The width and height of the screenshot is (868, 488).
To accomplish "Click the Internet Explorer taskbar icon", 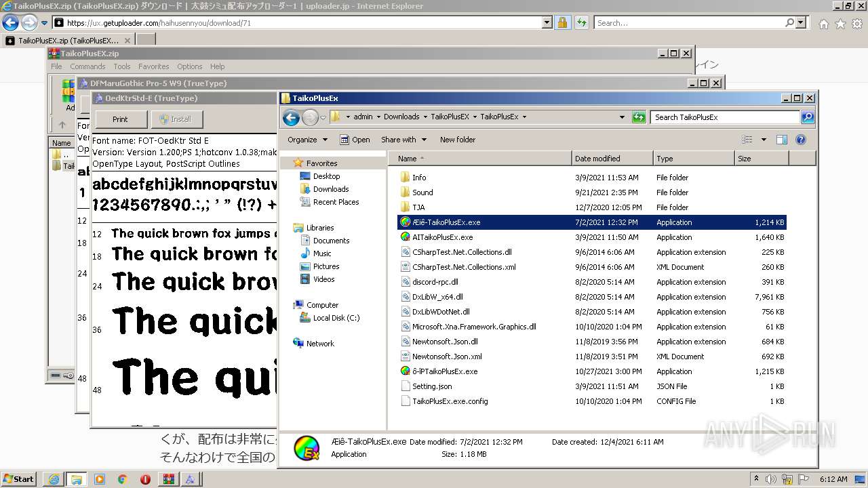I will tap(54, 479).
